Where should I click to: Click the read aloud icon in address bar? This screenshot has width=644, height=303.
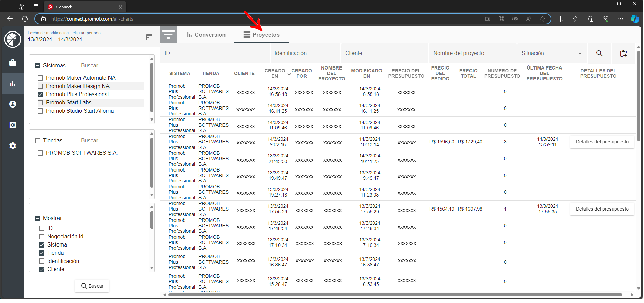coord(529,19)
